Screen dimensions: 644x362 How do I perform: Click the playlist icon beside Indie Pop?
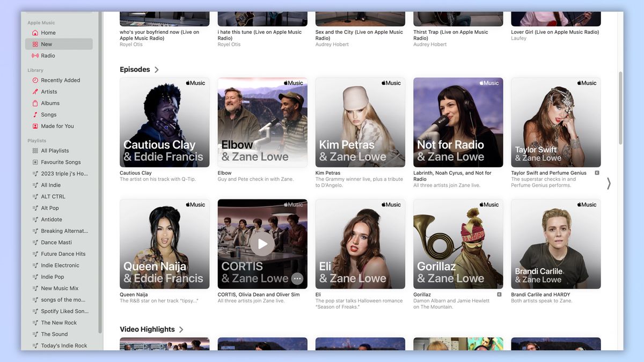coord(35,277)
